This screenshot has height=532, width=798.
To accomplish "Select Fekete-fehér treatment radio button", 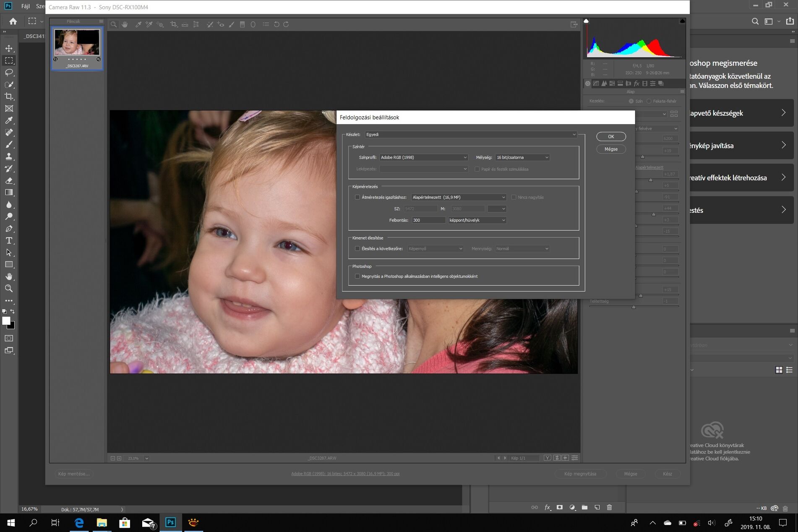I will tap(649, 101).
